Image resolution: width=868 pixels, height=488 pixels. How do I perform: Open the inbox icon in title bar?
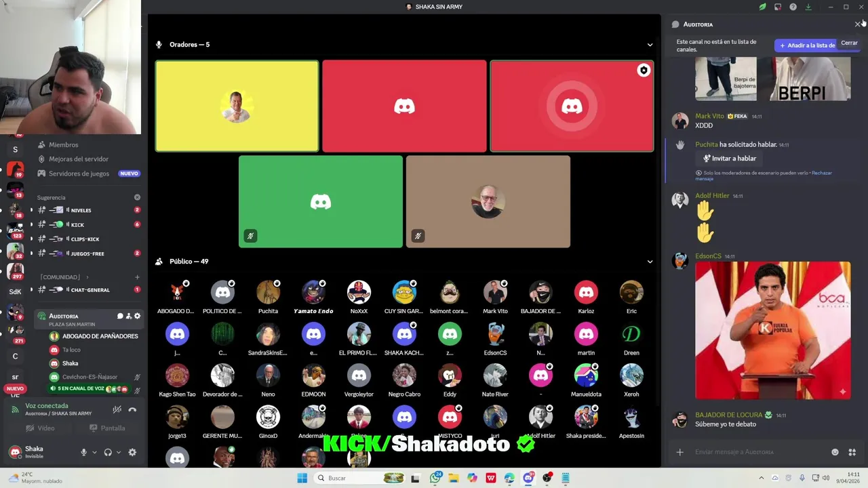click(778, 7)
